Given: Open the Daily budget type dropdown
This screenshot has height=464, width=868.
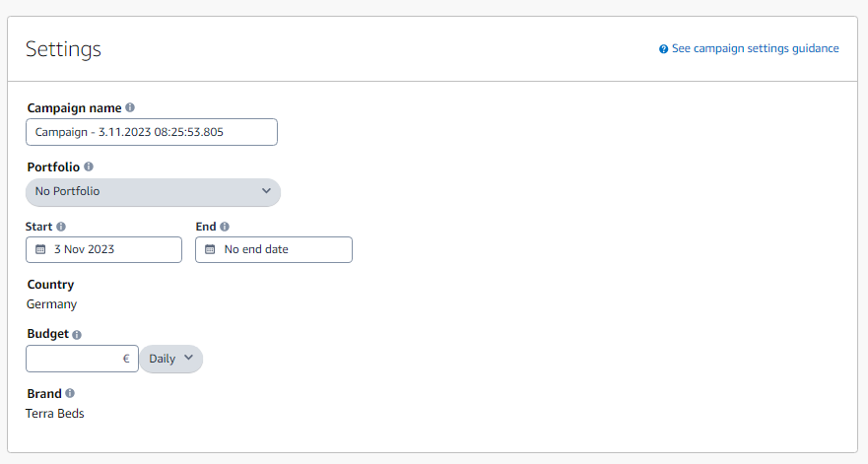Looking at the screenshot, I should (171, 359).
